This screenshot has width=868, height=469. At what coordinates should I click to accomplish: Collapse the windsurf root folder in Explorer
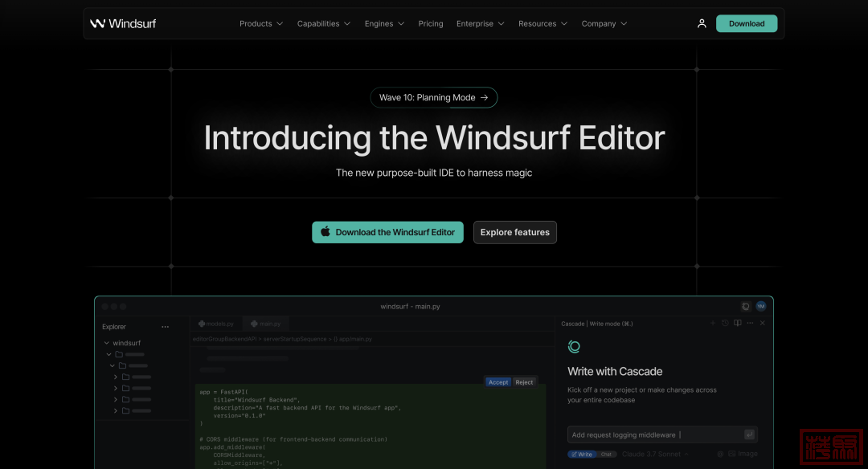[106, 343]
